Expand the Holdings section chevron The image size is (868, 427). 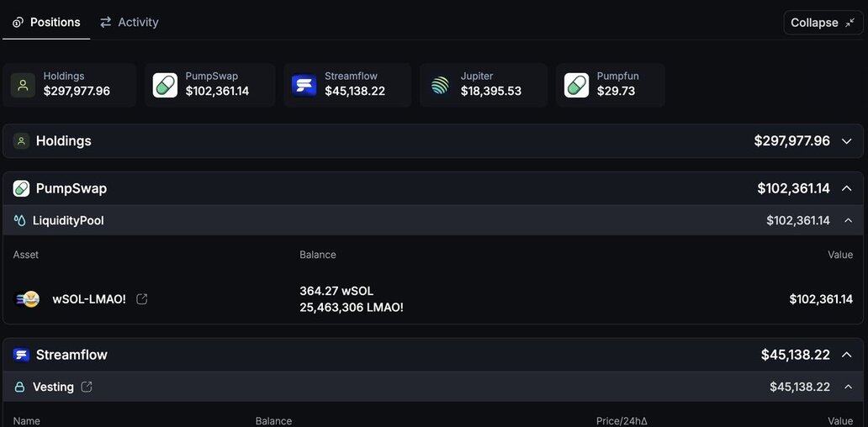(846, 141)
